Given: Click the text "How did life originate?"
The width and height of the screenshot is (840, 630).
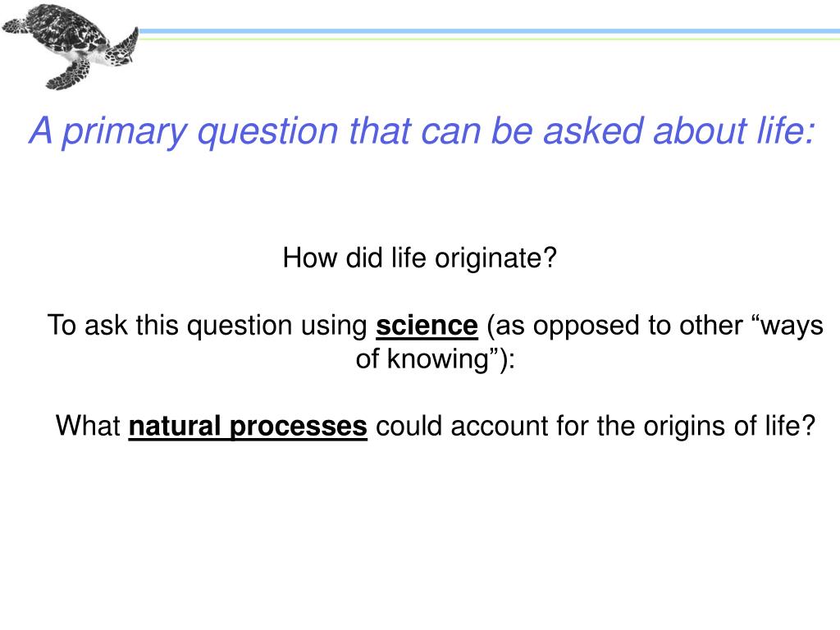Looking at the screenshot, I should pos(420,258).
